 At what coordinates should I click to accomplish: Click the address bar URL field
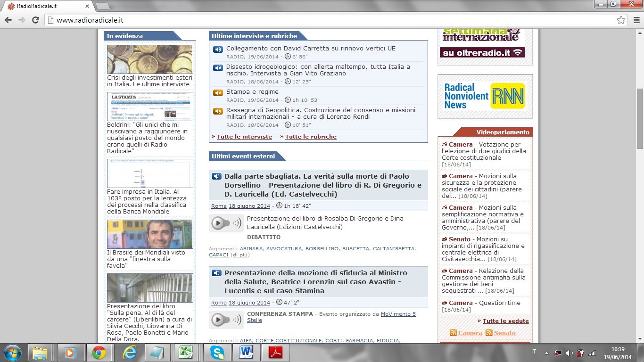330,20
